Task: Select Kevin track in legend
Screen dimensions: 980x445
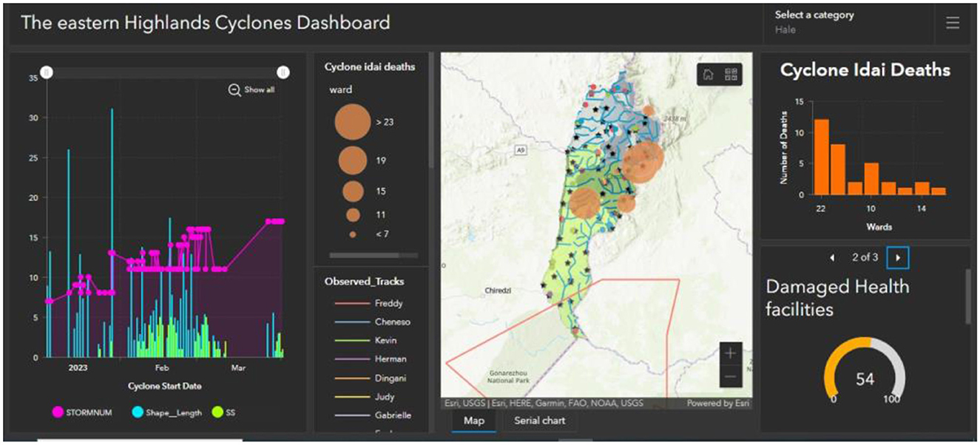Action: pyautogui.click(x=365, y=341)
